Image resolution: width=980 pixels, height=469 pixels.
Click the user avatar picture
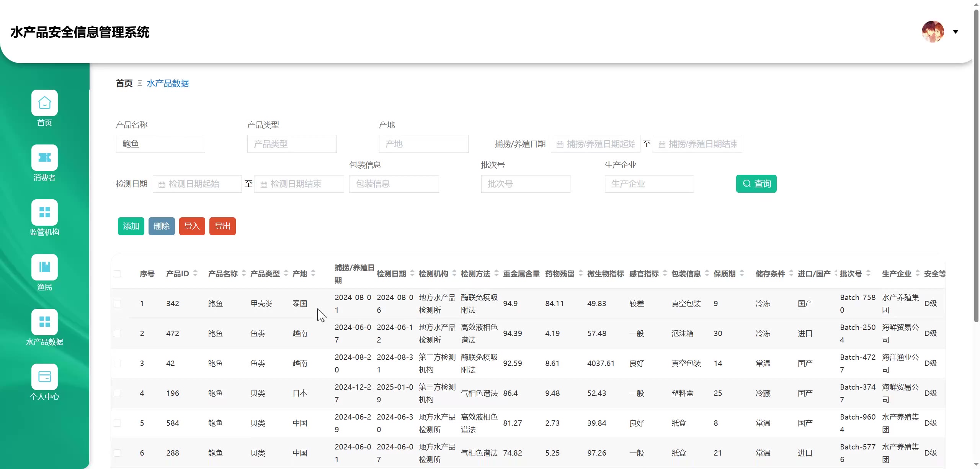tap(933, 32)
